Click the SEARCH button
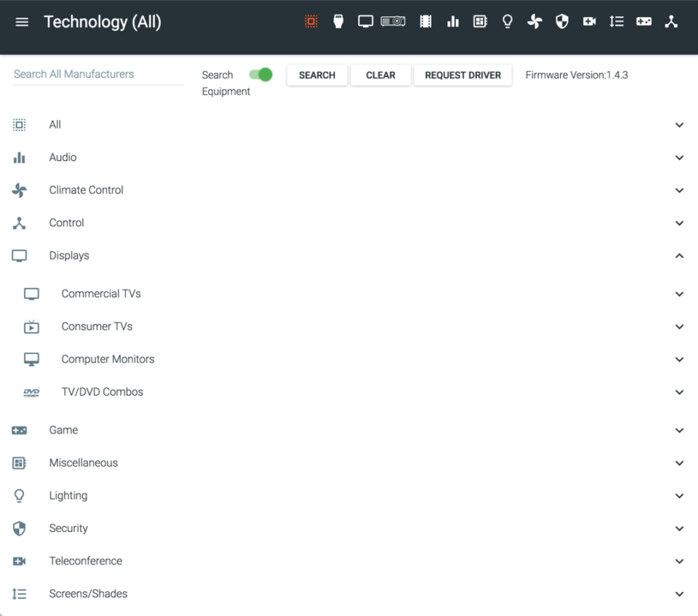 tap(317, 75)
